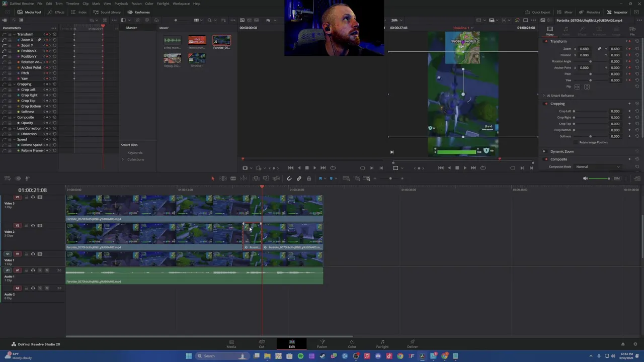Open the Mixer panel

click(565, 12)
